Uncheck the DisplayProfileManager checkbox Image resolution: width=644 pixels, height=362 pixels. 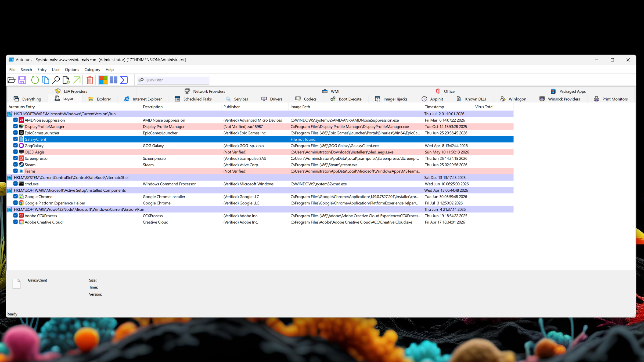click(x=15, y=126)
